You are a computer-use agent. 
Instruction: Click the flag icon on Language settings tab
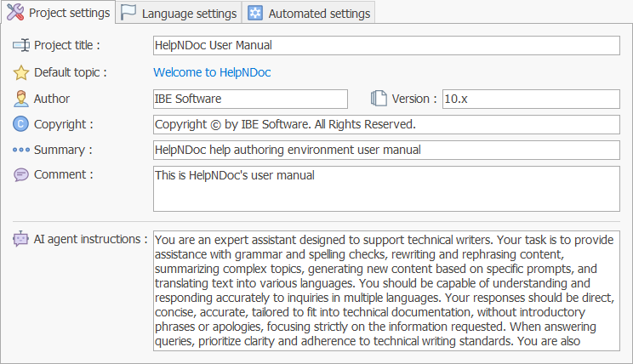coord(128,14)
